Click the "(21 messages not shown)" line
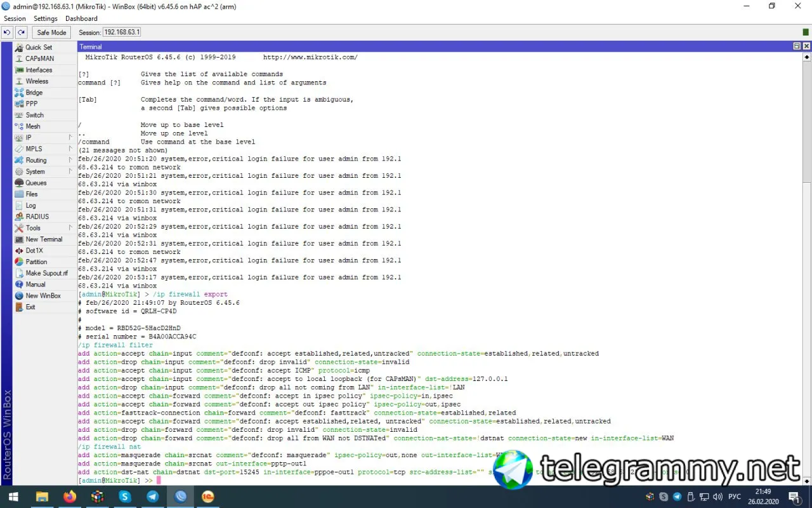Viewport: 812px width, 508px height. 123,150
